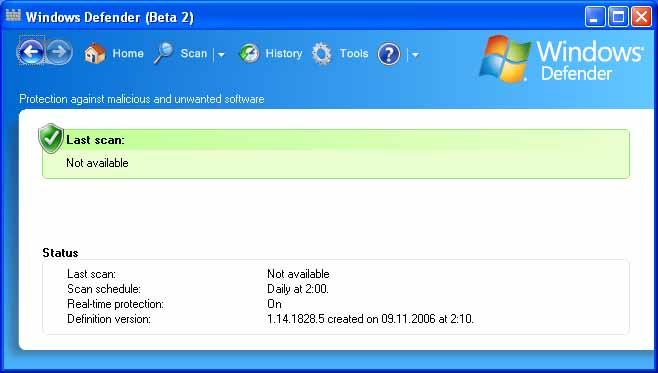Select 'Not available' value in Status box
The image size is (658, 373).
(x=298, y=274)
